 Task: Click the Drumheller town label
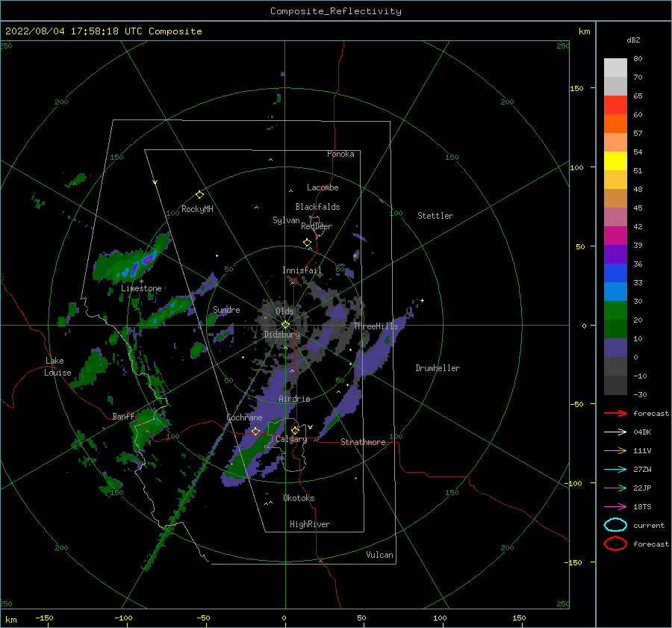(x=438, y=368)
